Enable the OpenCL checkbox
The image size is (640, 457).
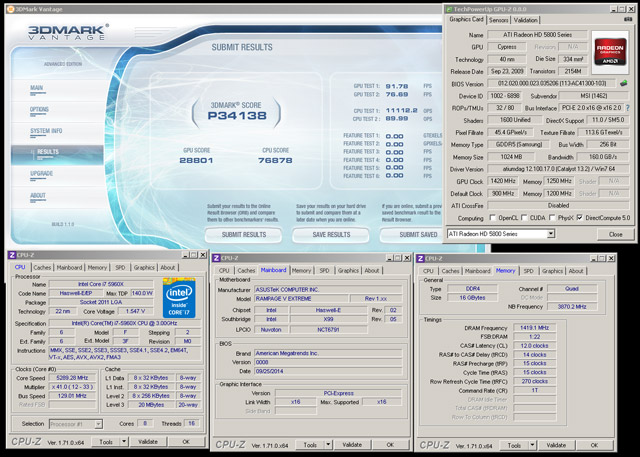493,218
